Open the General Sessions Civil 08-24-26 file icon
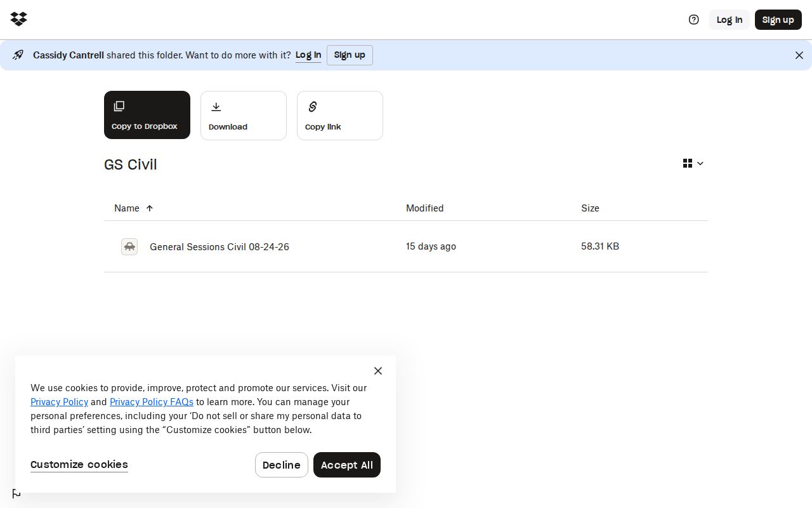Image resolution: width=812 pixels, height=508 pixels. pos(129,246)
